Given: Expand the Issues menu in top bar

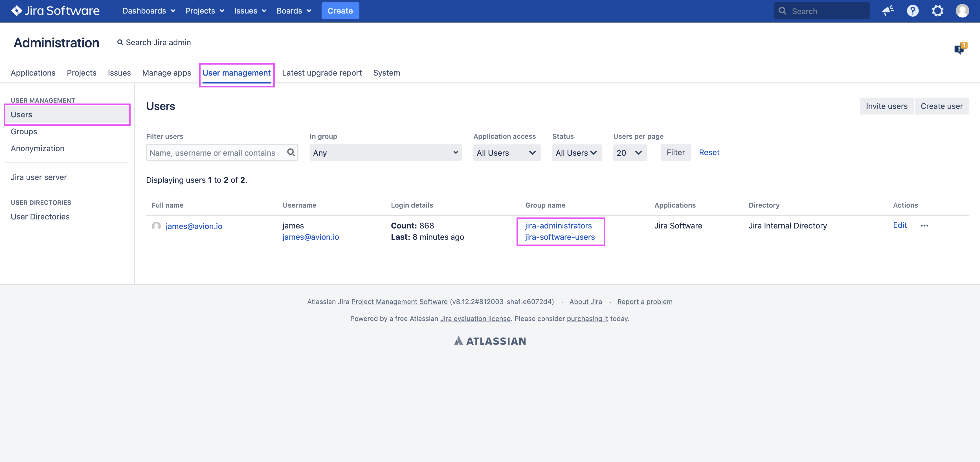Looking at the screenshot, I should (250, 11).
